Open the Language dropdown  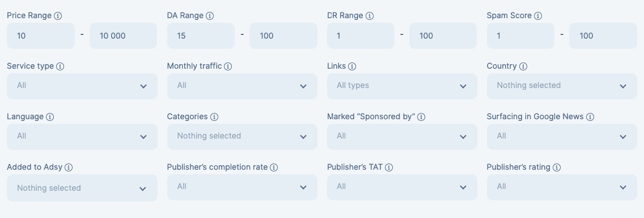[x=82, y=137]
